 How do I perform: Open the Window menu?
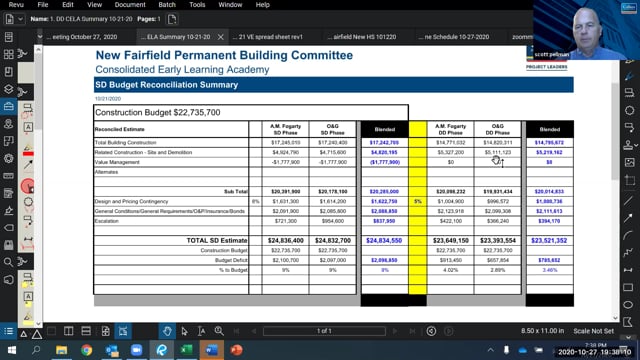tap(230, 5)
